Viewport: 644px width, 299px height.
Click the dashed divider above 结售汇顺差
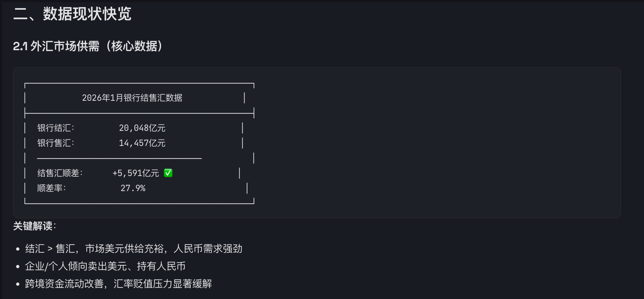(x=119, y=158)
